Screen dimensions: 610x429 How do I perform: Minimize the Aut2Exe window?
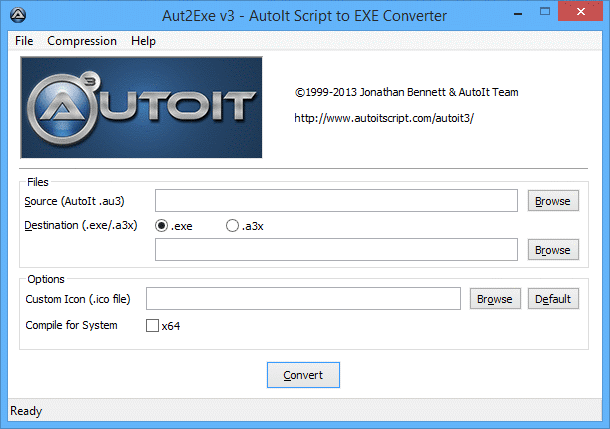pos(518,14)
